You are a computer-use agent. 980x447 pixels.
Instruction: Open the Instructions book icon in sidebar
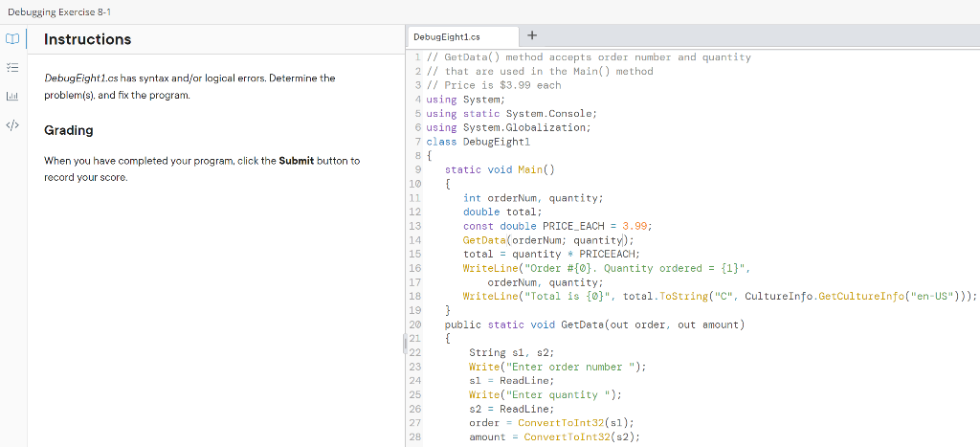12,38
